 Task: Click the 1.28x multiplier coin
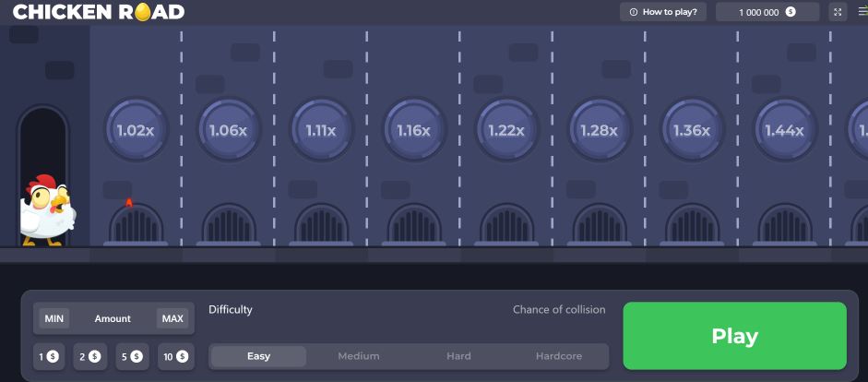pyautogui.click(x=599, y=130)
